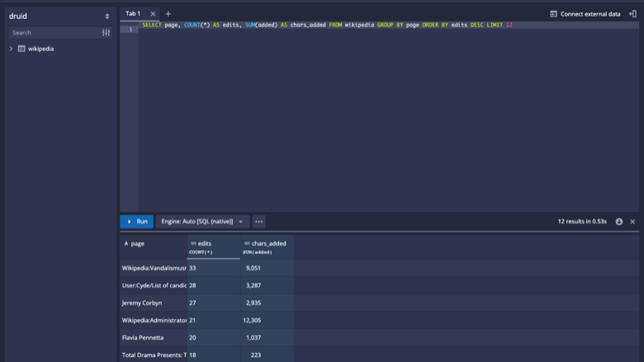Click the wikipedia table icon
Image resolution: width=644 pixels, height=362 pixels.
click(21, 49)
